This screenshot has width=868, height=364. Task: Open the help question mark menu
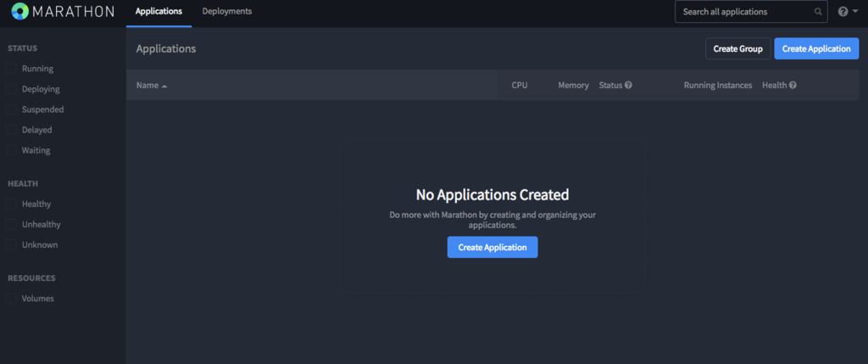847,12
